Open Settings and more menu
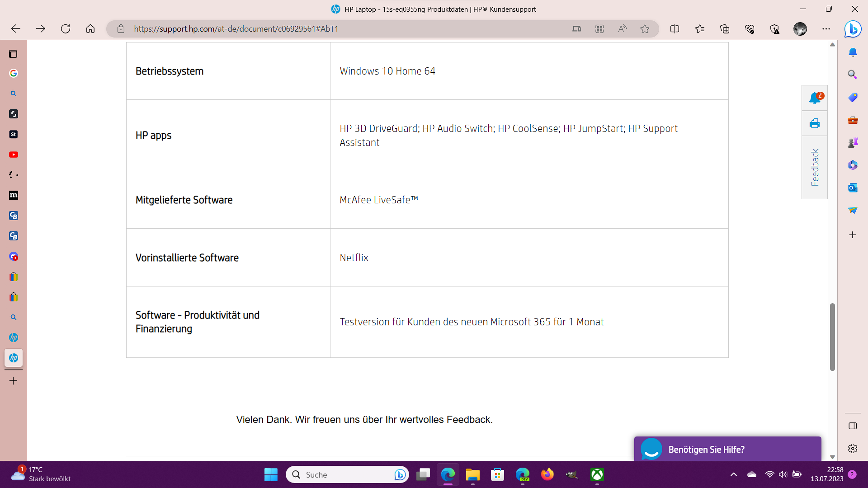The height and width of the screenshot is (488, 868). 826,29
